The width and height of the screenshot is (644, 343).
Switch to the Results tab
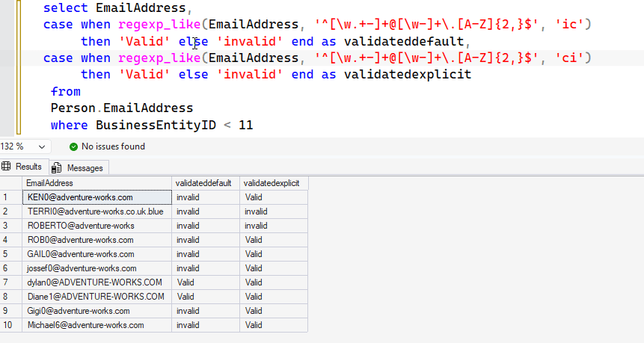[24, 167]
